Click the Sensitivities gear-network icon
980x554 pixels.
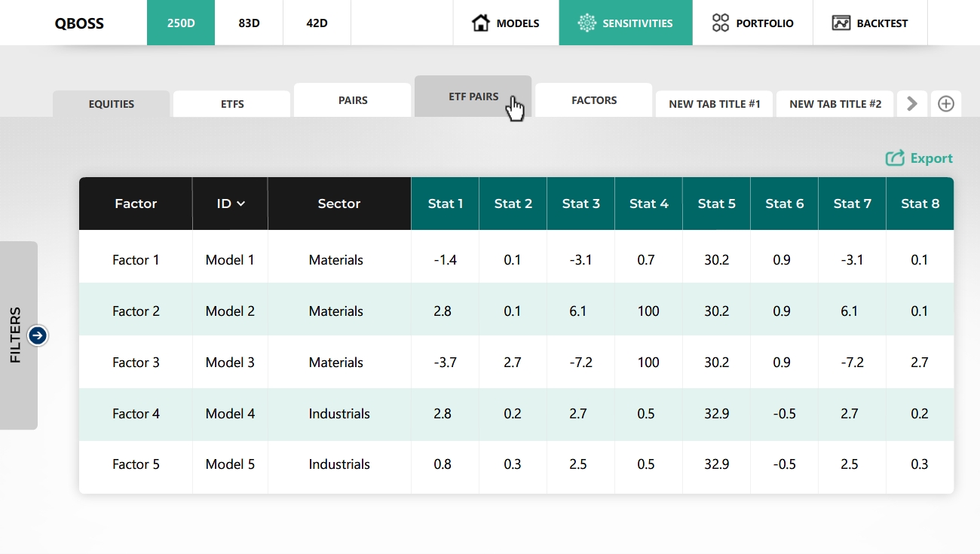coord(586,23)
